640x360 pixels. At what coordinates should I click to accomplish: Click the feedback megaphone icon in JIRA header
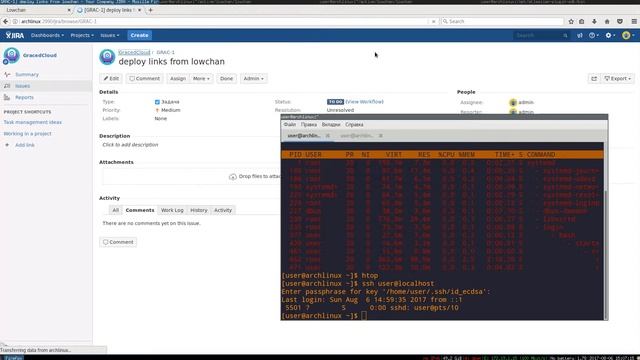pos(580,36)
